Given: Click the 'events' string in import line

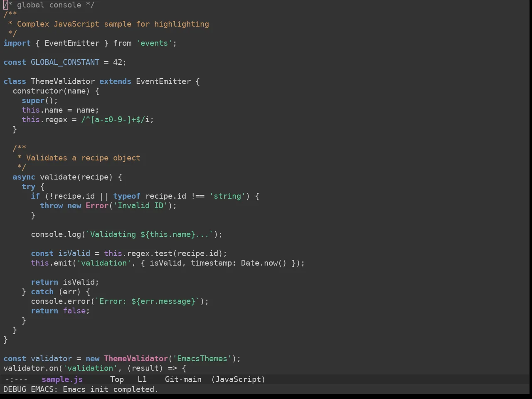Looking at the screenshot, I should [154, 43].
